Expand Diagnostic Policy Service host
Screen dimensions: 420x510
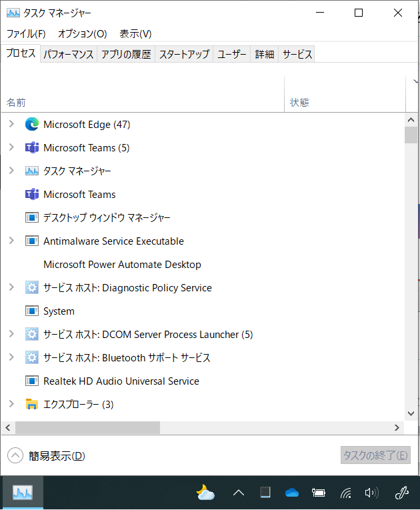click(x=11, y=287)
